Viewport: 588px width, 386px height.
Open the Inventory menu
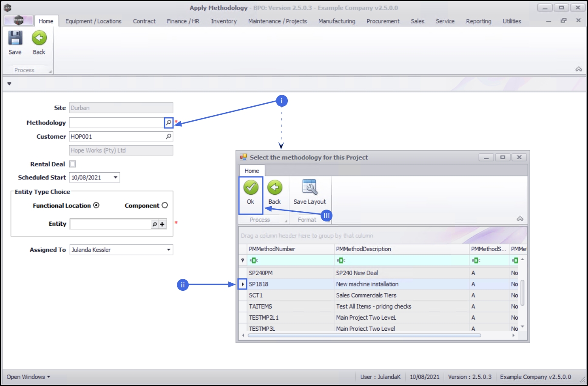point(224,21)
